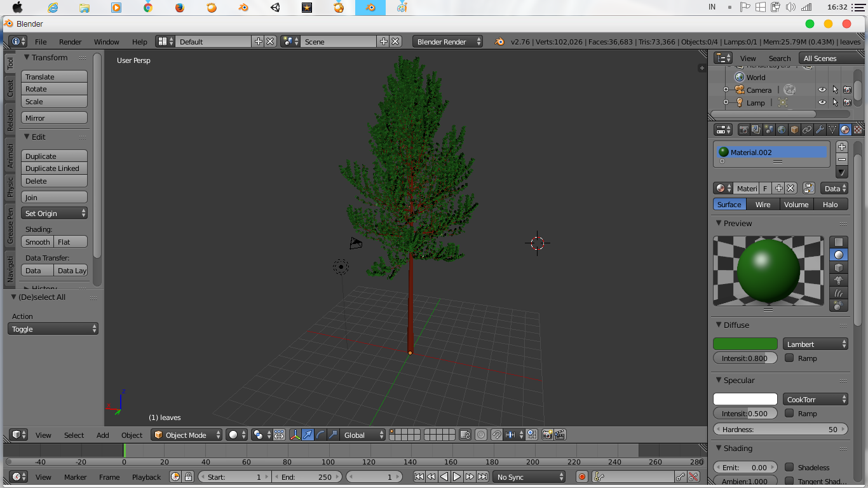This screenshot has width=868, height=488.
Task: Apply Smooth shading from the Tool Shelf
Action: click(37, 241)
